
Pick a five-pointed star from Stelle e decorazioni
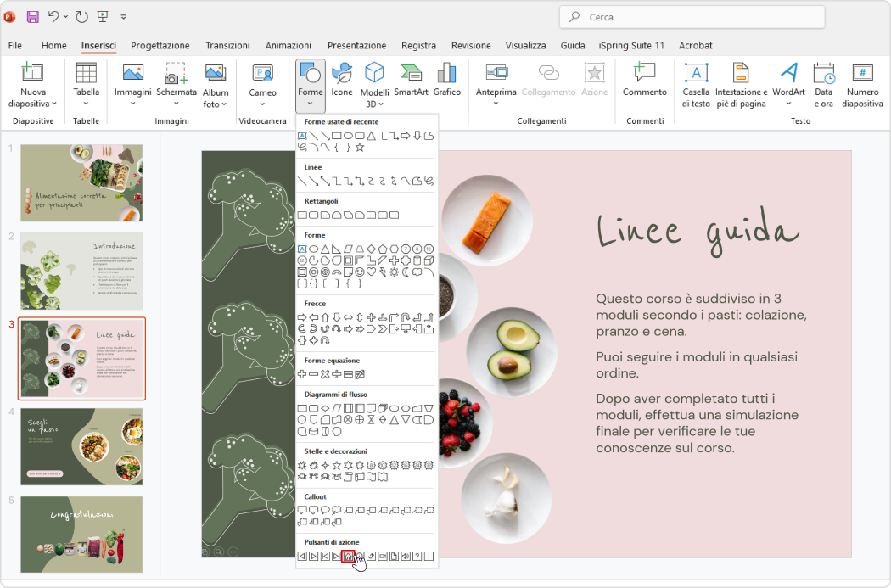click(338, 465)
